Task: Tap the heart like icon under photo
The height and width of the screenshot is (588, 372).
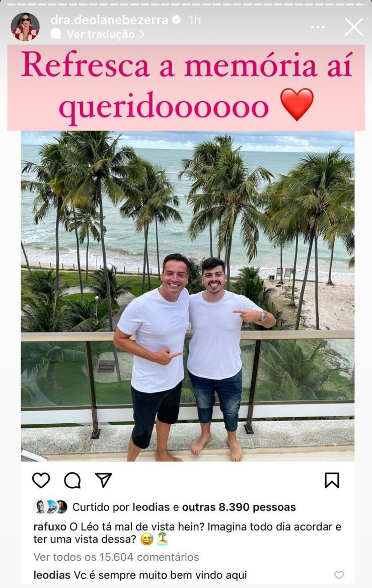Action: point(41,480)
